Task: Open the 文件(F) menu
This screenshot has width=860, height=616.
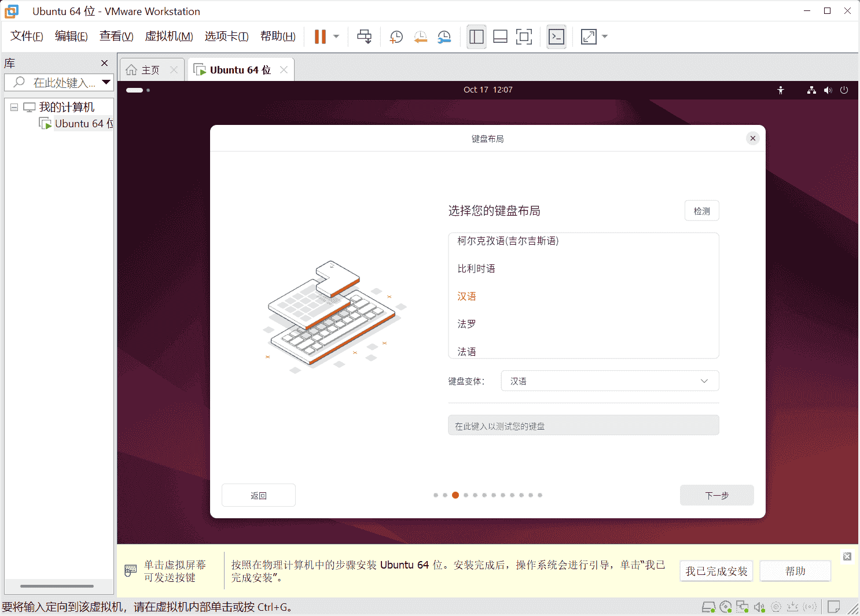Action: click(x=27, y=36)
